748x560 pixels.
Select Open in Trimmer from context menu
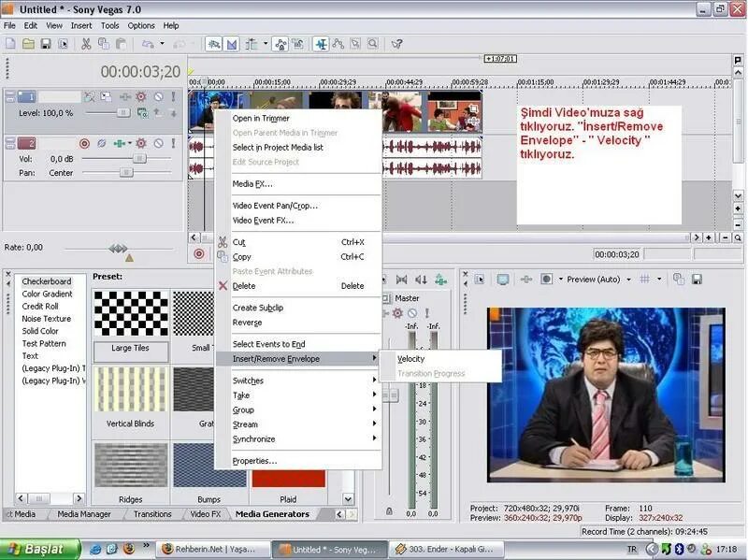261,119
